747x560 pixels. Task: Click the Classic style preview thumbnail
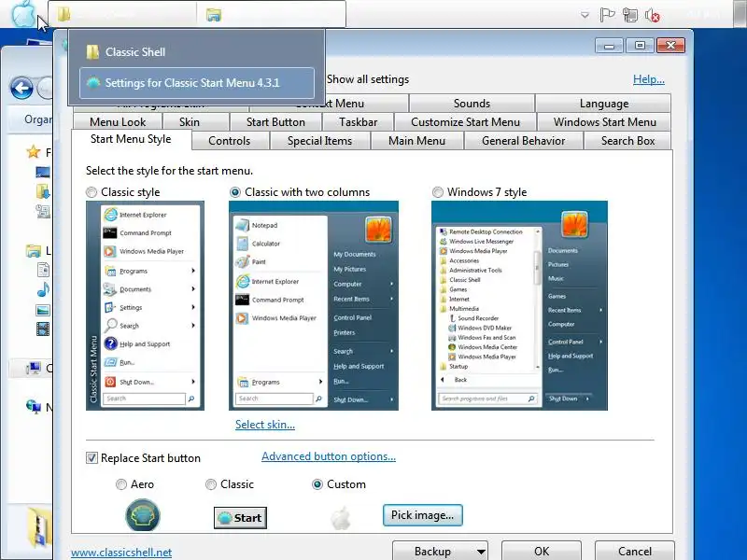tap(145, 305)
